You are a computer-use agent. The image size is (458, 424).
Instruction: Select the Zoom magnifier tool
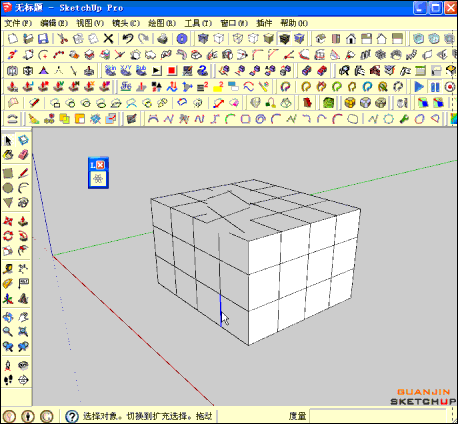click(x=8, y=332)
